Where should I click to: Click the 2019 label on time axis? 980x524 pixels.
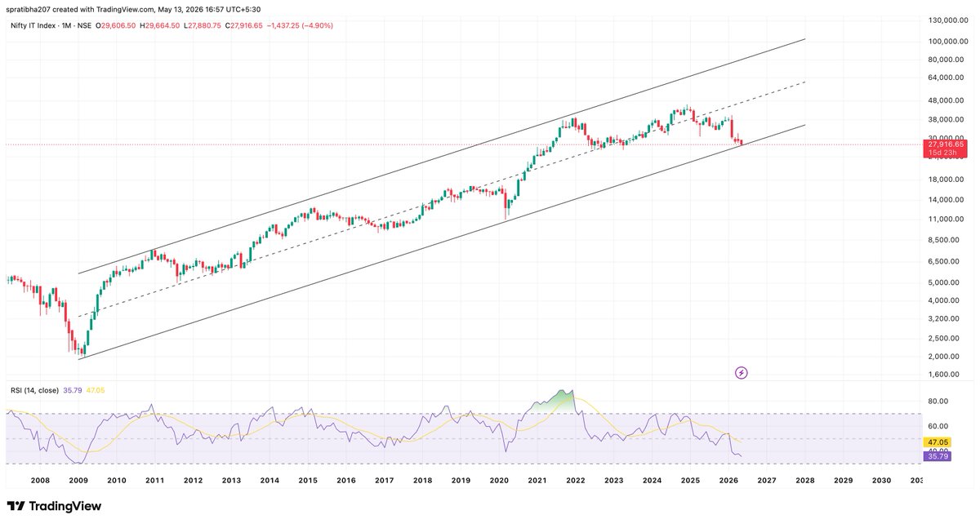click(x=461, y=482)
